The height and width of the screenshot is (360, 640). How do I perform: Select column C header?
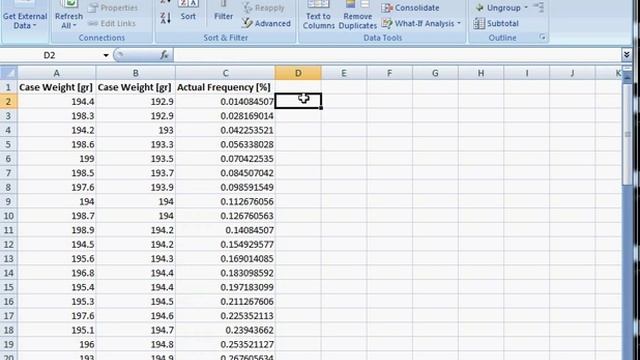[225, 73]
